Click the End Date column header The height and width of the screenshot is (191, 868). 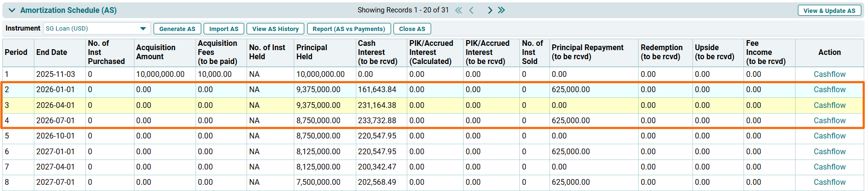52,52
